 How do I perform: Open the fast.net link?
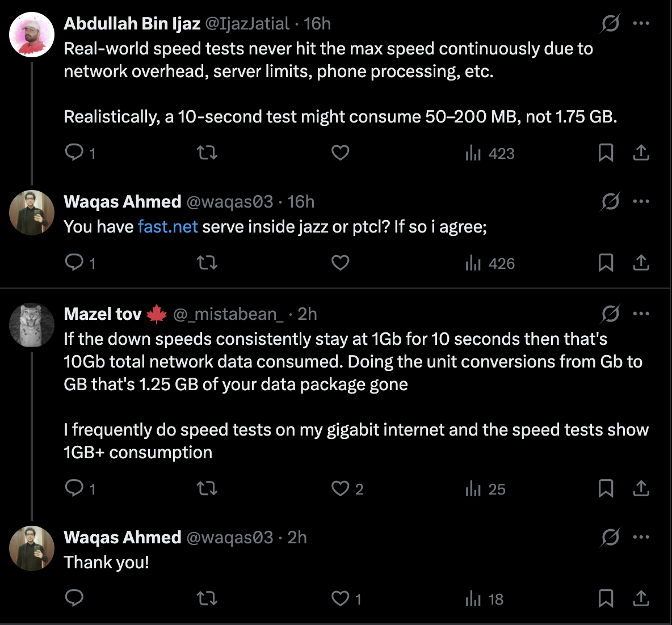click(167, 227)
